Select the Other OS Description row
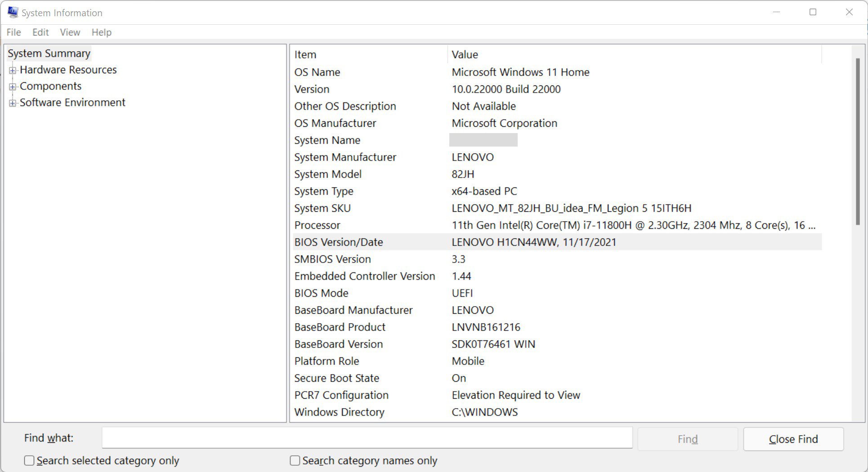Screen dimensions: 868x472 tap(557, 106)
